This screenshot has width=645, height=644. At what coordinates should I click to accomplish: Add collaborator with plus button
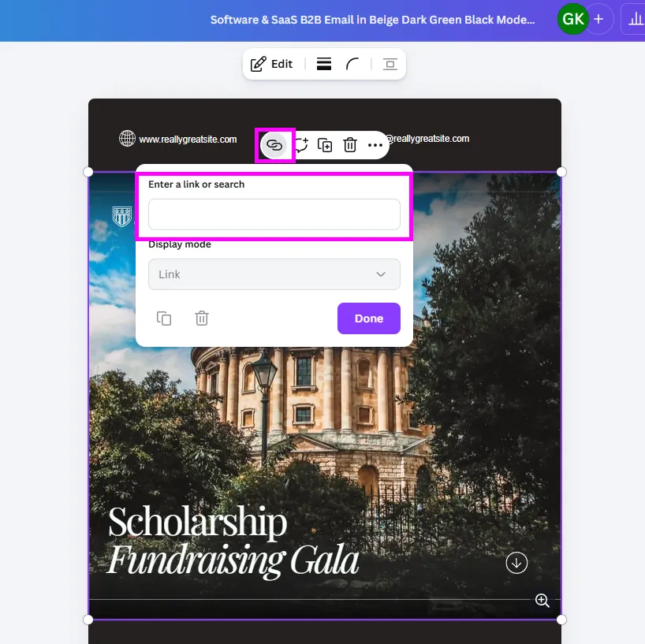pos(599,19)
